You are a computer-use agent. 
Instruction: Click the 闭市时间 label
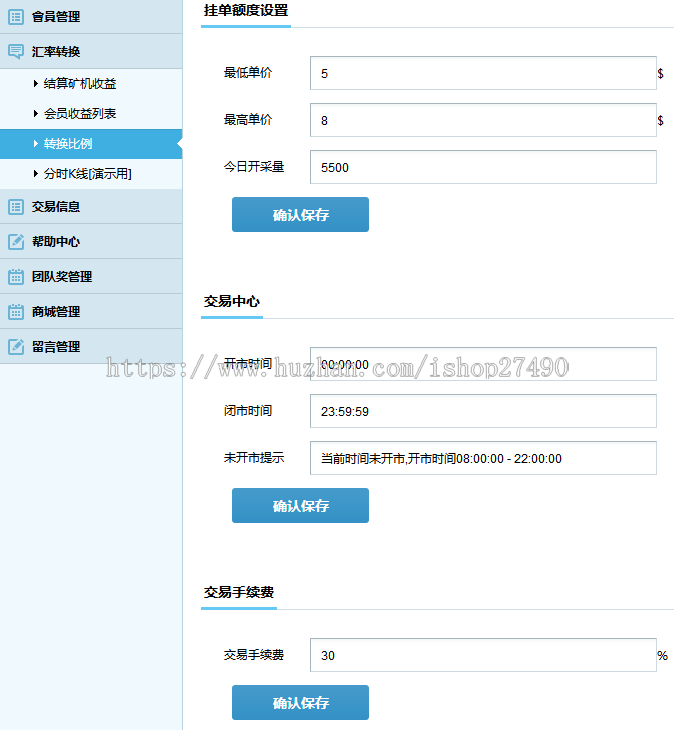click(248, 411)
